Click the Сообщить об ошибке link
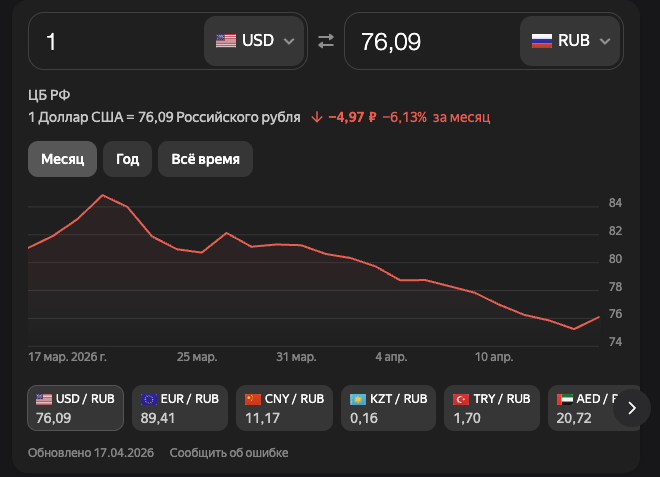The image size is (660, 477). pyautogui.click(x=229, y=453)
